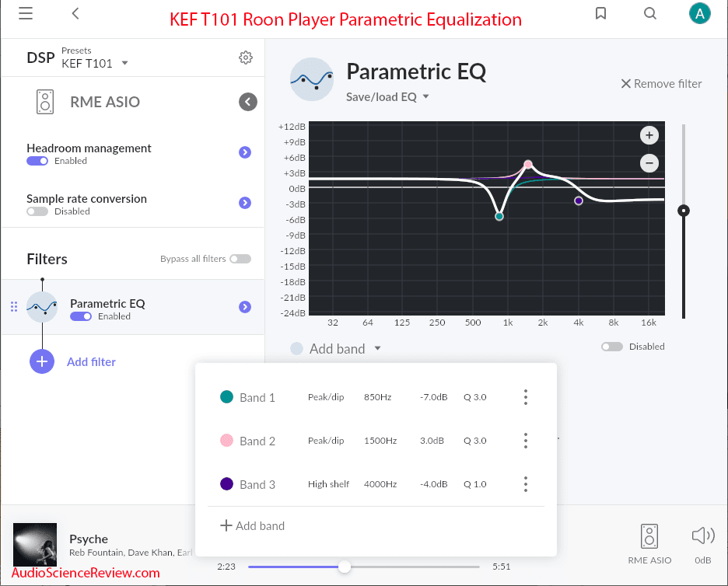728x586 pixels.
Task: Select Band 3 filter type High shelf
Action: pyautogui.click(x=328, y=484)
